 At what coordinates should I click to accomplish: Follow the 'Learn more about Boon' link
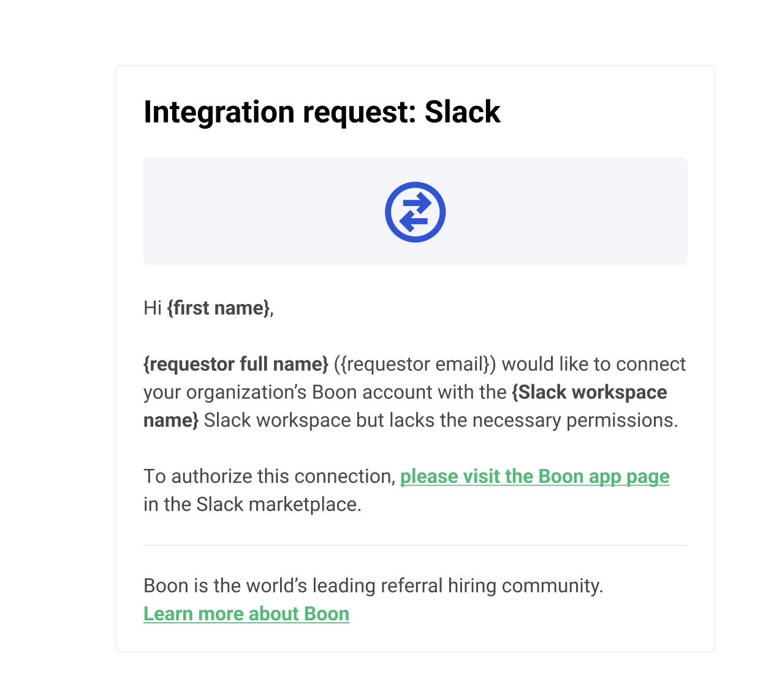pos(246,614)
